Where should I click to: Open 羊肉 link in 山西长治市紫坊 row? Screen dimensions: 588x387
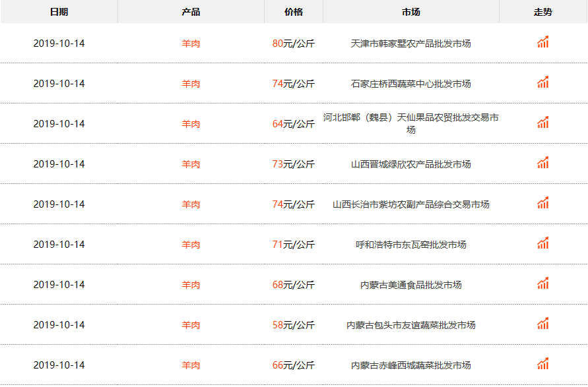(x=191, y=204)
